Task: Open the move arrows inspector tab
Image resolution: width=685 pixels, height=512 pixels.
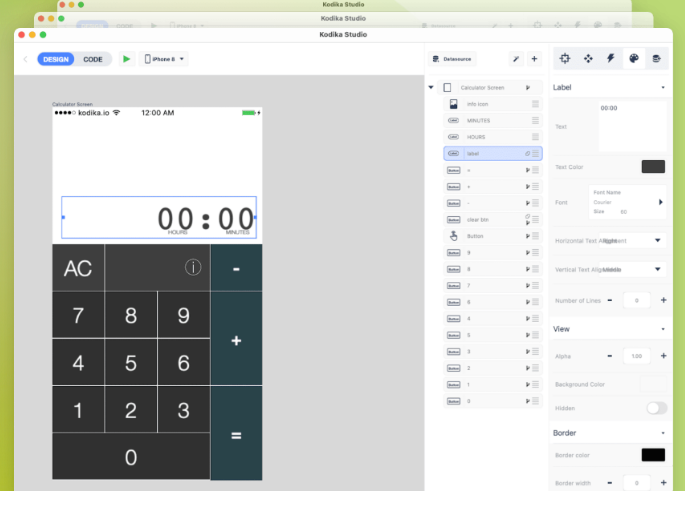Action: [x=588, y=59]
